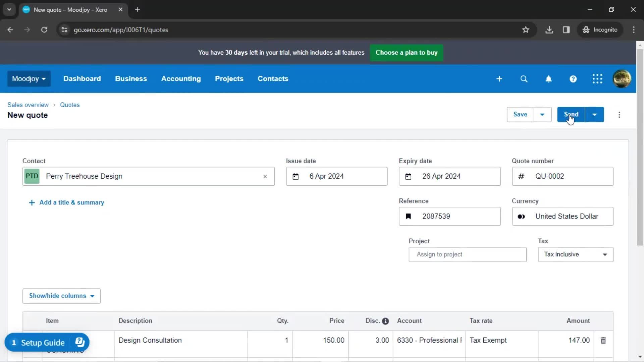Image resolution: width=644 pixels, height=362 pixels.
Task: Click the Reference bookmark icon
Action: (408, 217)
